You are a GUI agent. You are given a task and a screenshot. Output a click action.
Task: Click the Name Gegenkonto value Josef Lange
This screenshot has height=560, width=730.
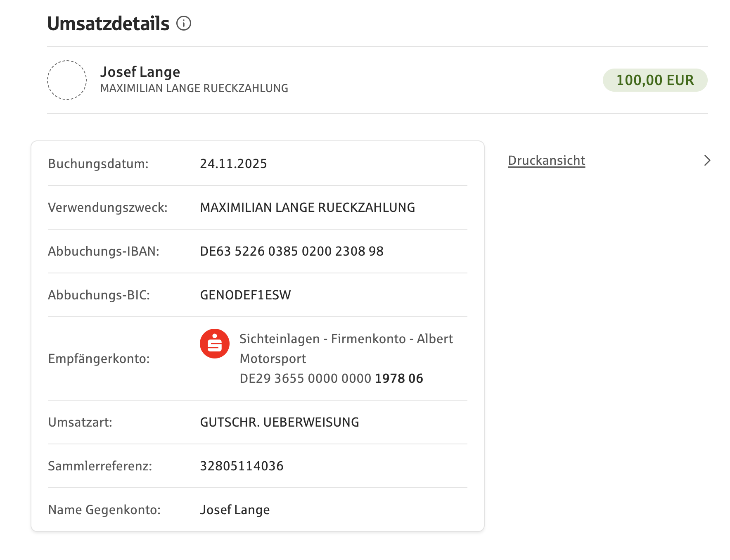[x=235, y=510]
